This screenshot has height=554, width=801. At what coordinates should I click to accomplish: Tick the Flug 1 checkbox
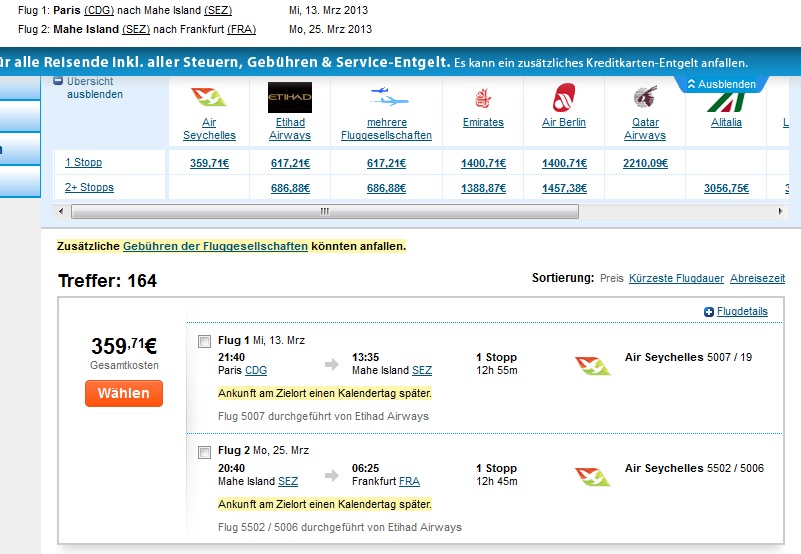204,341
